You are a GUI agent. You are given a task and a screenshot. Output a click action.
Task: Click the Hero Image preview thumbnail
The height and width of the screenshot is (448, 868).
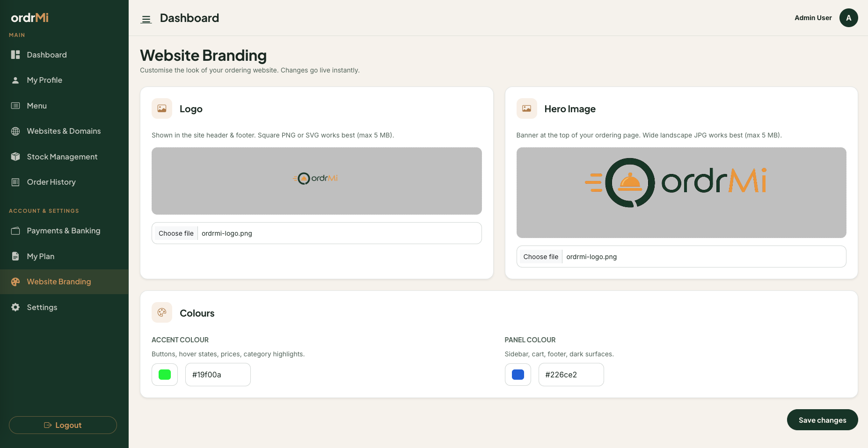point(681,193)
